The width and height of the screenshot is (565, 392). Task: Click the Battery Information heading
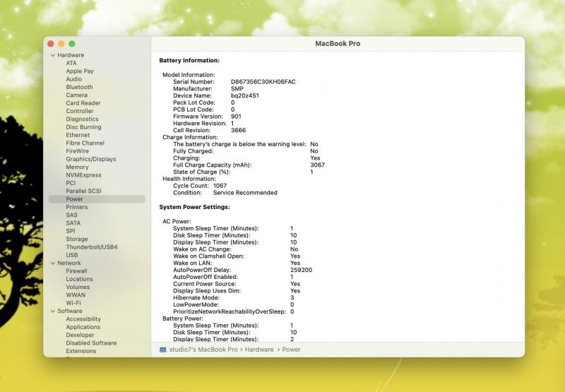(189, 61)
